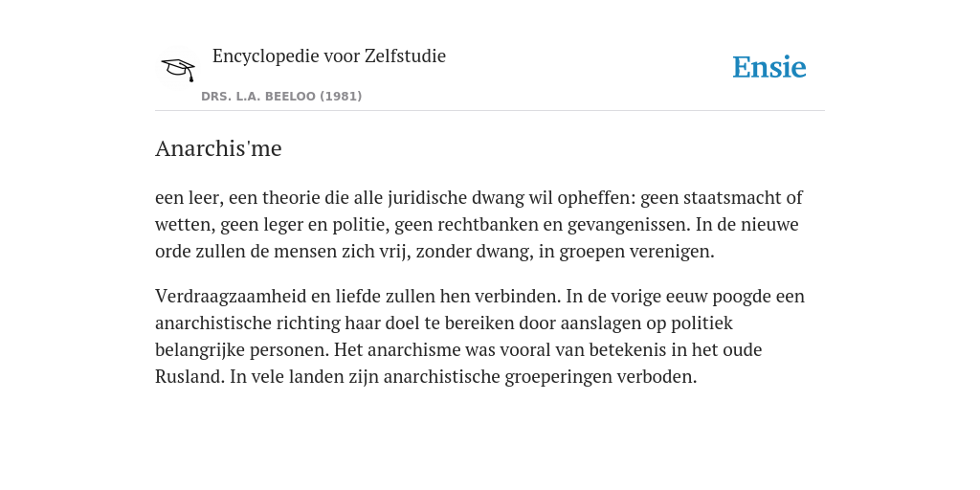Open Encyclopedie voor Zelfstudie title
The image size is (980, 490).
(x=329, y=56)
